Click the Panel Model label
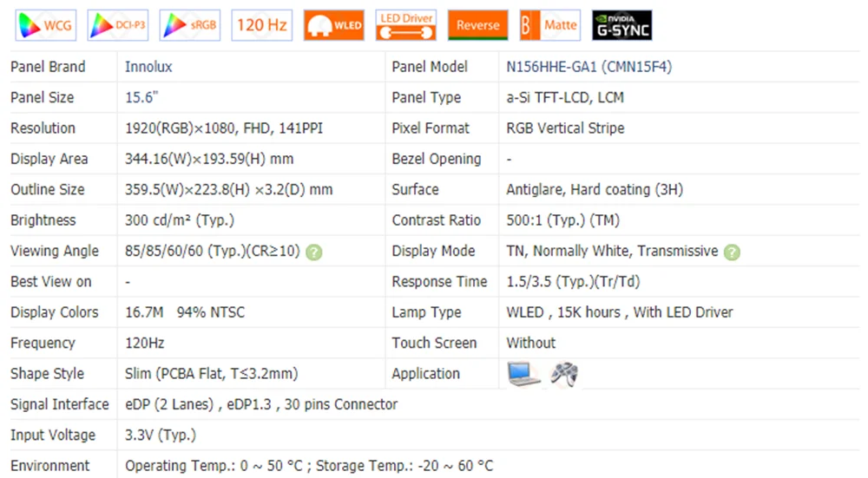This screenshot has height=478, width=868. [430, 67]
